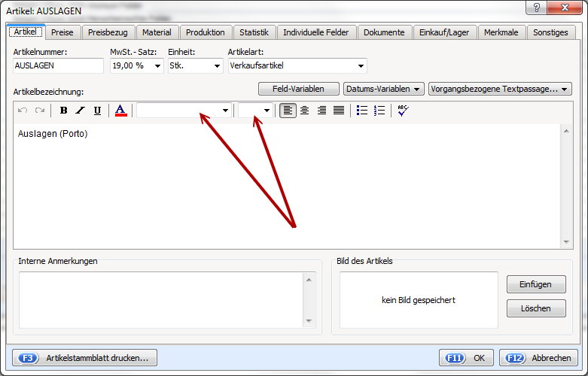Expand Vorgangsbezogene Textpassage dropdown button
Image resolution: width=588 pixels, height=376 pixels.
[500, 89]
